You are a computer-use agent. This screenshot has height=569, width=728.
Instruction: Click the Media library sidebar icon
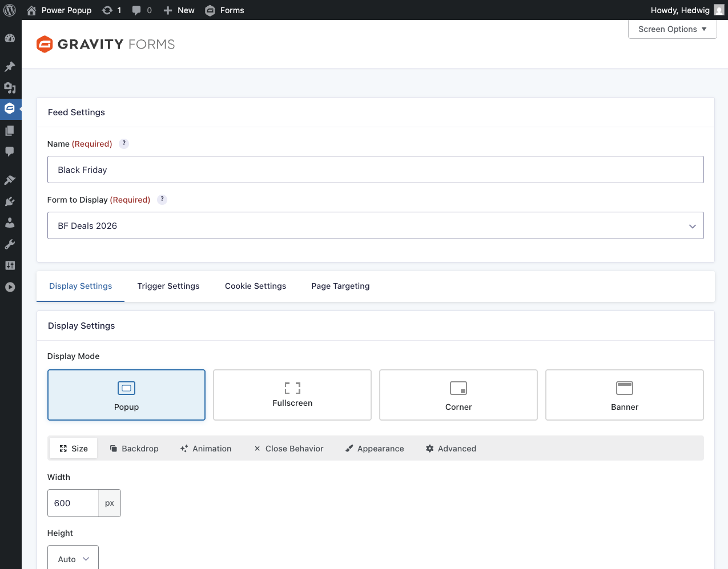pos(10,88)
